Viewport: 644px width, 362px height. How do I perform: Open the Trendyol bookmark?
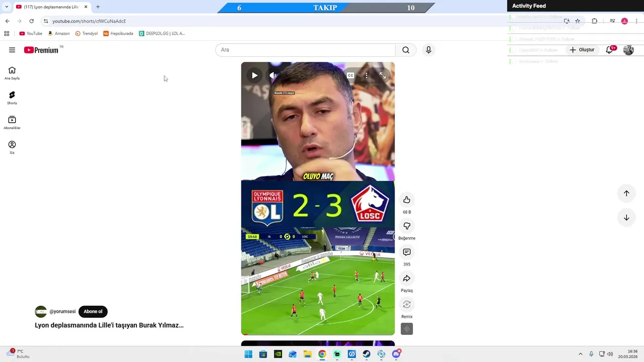pyautogui.click(x=86, y=34)
